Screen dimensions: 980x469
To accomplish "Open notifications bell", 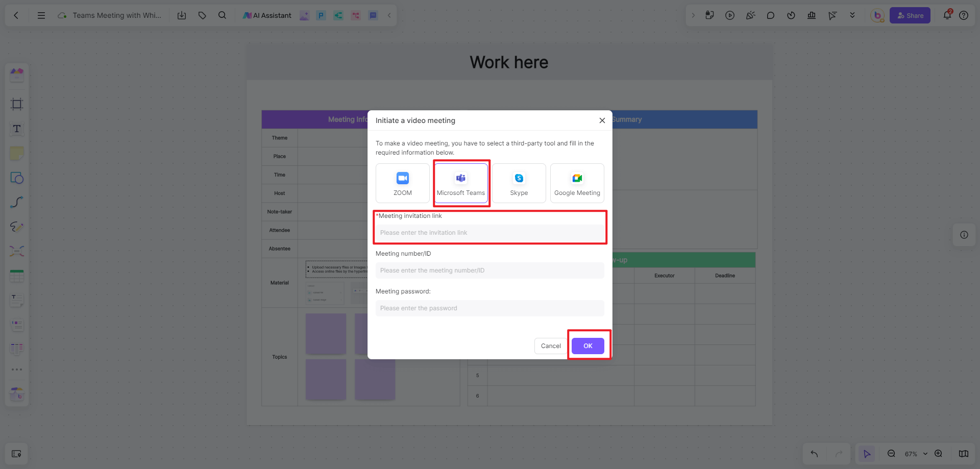I will point(947,15).
